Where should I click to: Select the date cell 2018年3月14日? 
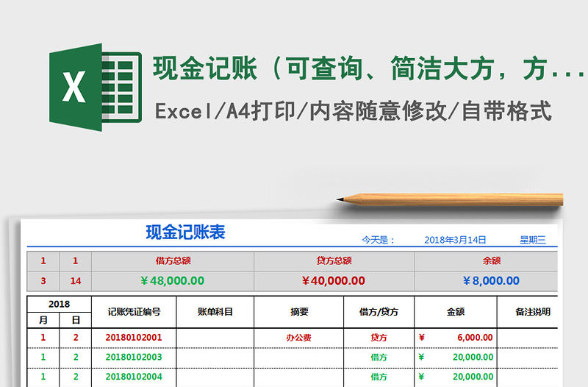pos(455,240)
